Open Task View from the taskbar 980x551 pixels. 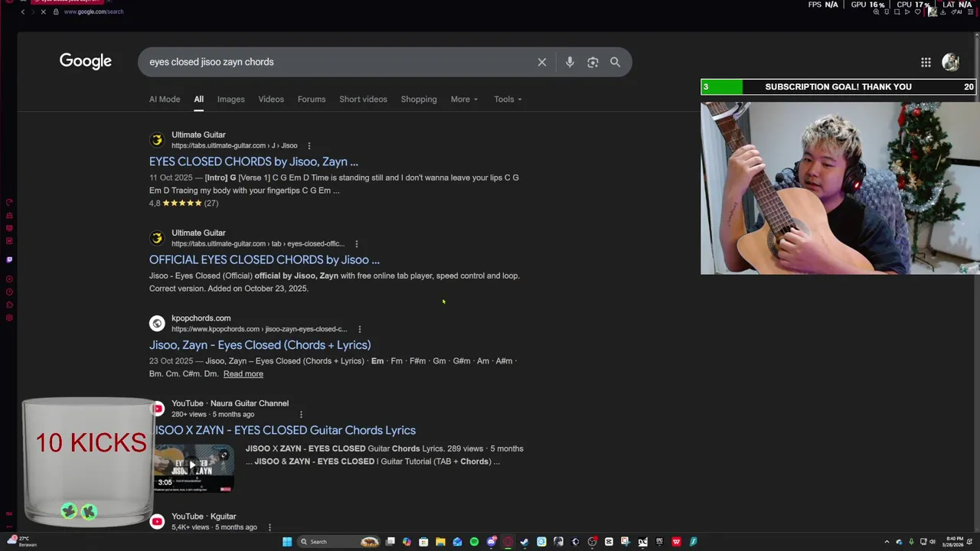pyautogui.click(x=390, y=542)
